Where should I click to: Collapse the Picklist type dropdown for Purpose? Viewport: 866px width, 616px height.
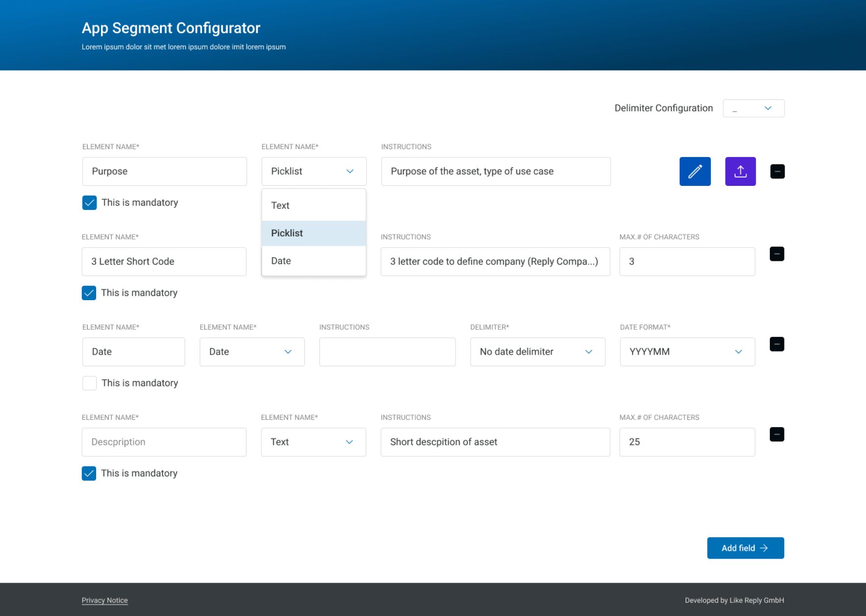[314, 171]
